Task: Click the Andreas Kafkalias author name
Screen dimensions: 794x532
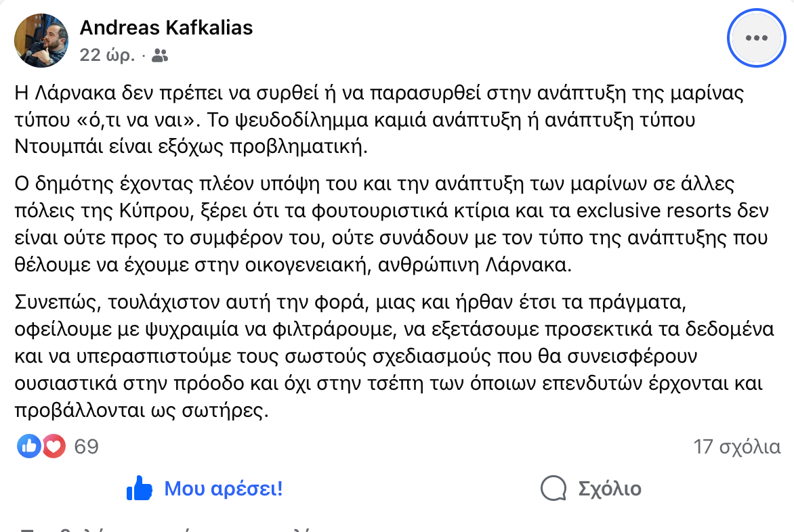Action: (166, 28)
